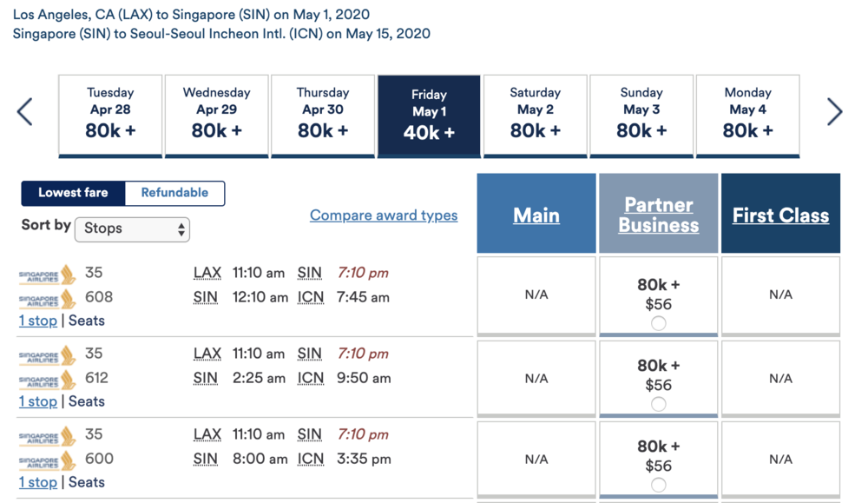Click the previous dates left arrow

[x=25, y=112]
